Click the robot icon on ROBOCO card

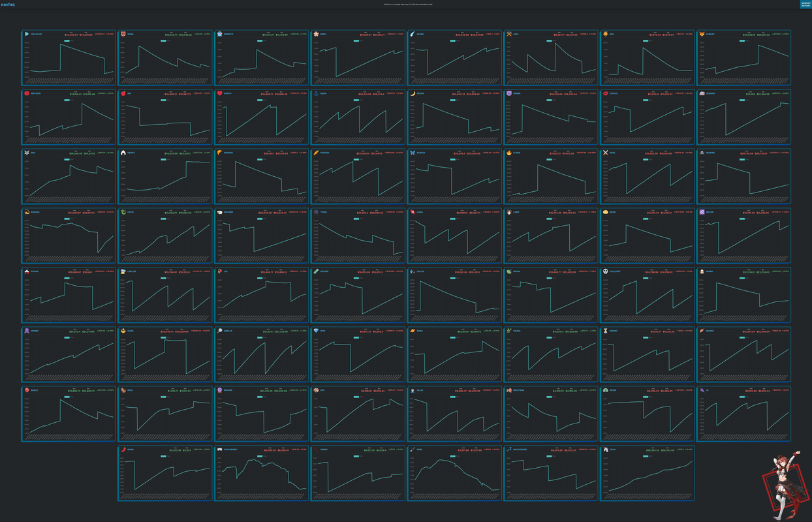[219, 33]
